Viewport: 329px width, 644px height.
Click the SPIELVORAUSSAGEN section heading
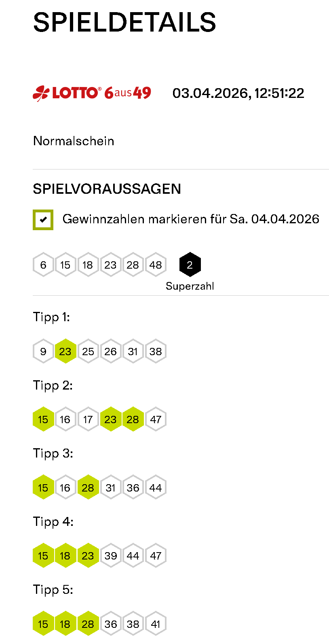pyautogui.click(x=107, y=189)
